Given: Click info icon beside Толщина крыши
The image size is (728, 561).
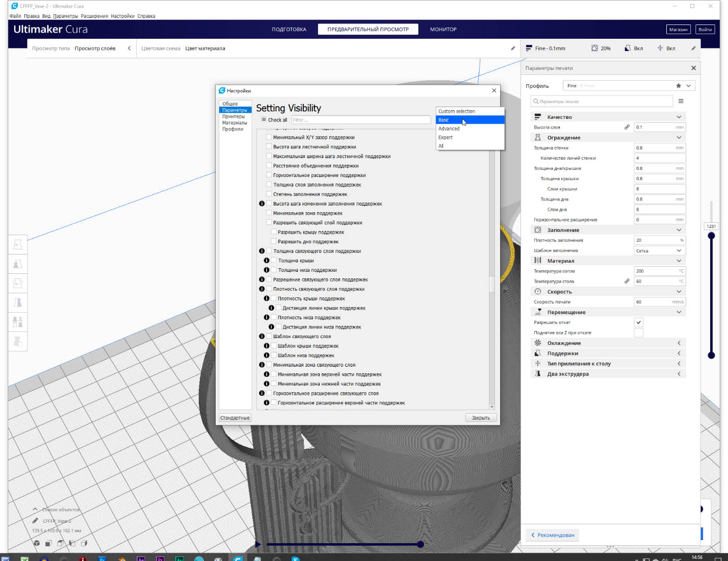Looking at the screenshot, I should [266, 261].
